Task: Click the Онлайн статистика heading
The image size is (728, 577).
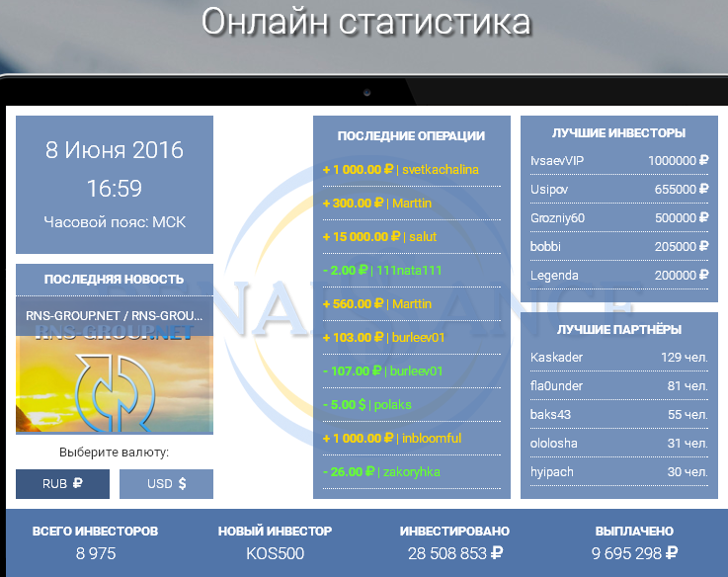Action: coord(366,23)
